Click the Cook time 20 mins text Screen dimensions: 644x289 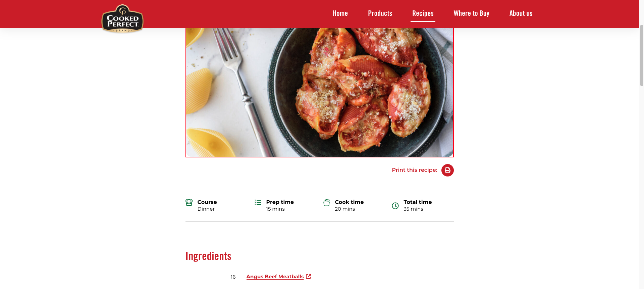tap(349, 206)
